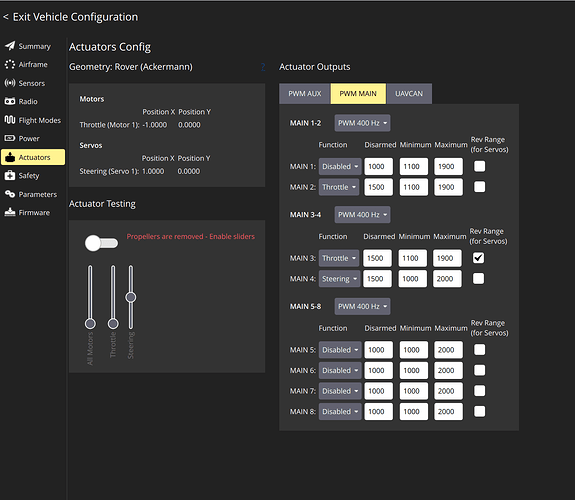This screenshot has width=575, height=500.
Task: Open MAIN 5 Disabled function dropdown
Action: pyautogui.click(x=340, y=350)
